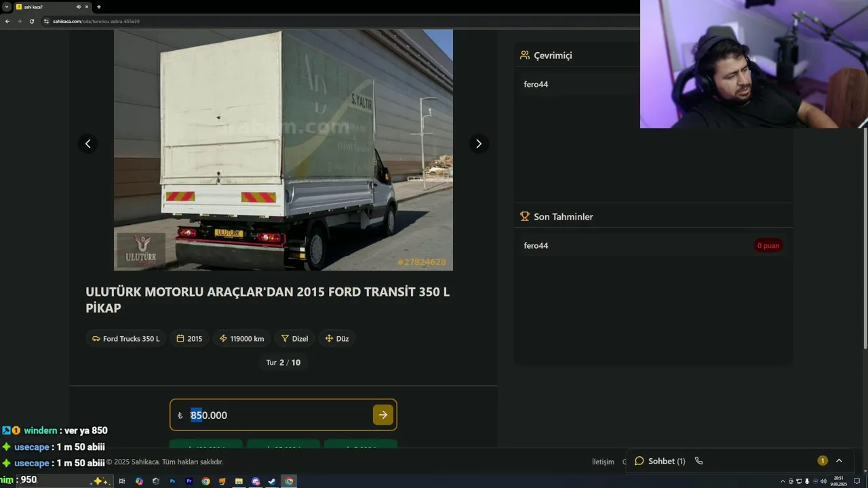Mute the sahi kaca? tab audio icon

(79, 7)
